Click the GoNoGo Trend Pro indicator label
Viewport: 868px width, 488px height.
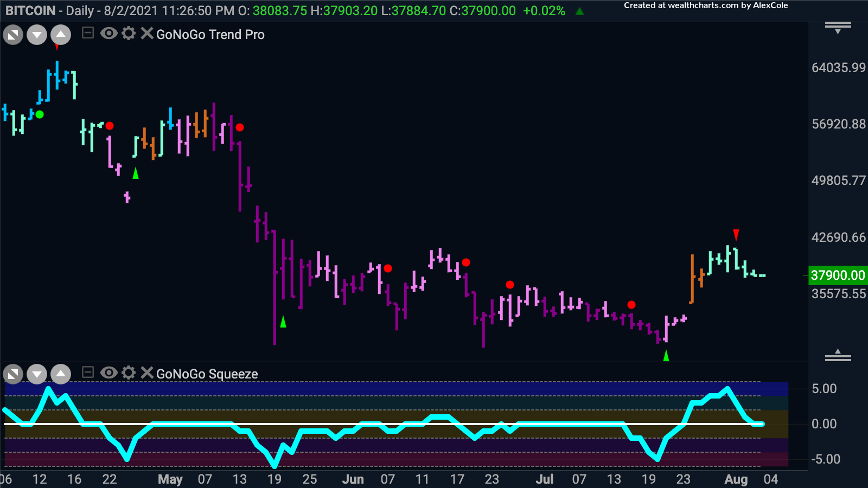click(210, 35)
